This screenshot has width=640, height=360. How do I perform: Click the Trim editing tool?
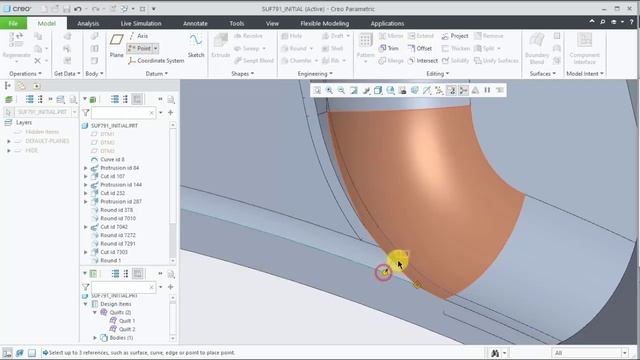click(389, 48)
